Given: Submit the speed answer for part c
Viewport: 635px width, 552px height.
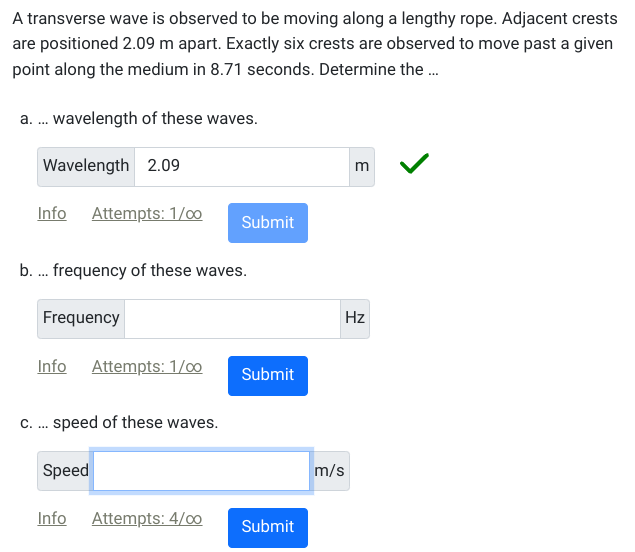Looking at the screenshot, I should [268, 527].
